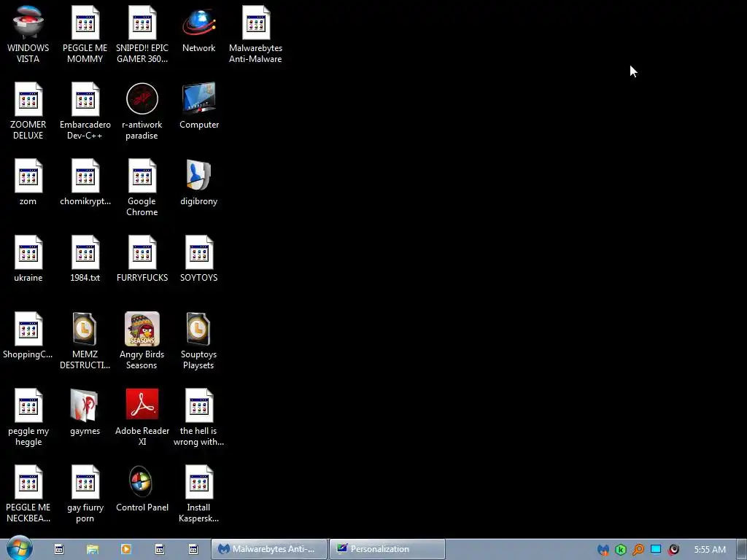Click the green Kaspersky tray icon
Viewport: 747px width, 560px height.
621,550
